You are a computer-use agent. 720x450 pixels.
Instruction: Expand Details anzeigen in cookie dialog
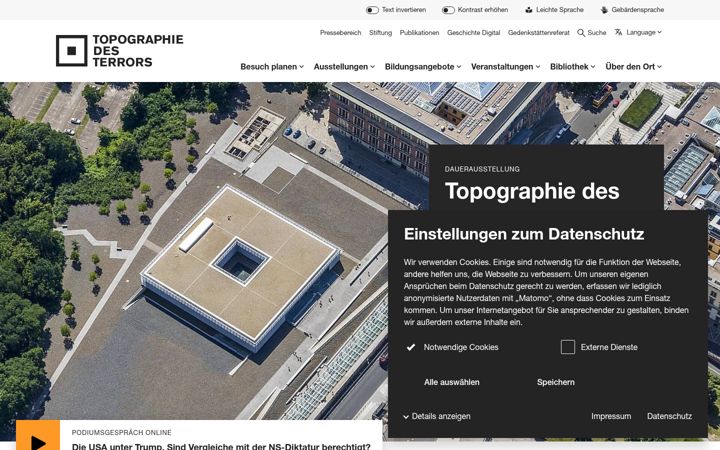tap(437, 416)
